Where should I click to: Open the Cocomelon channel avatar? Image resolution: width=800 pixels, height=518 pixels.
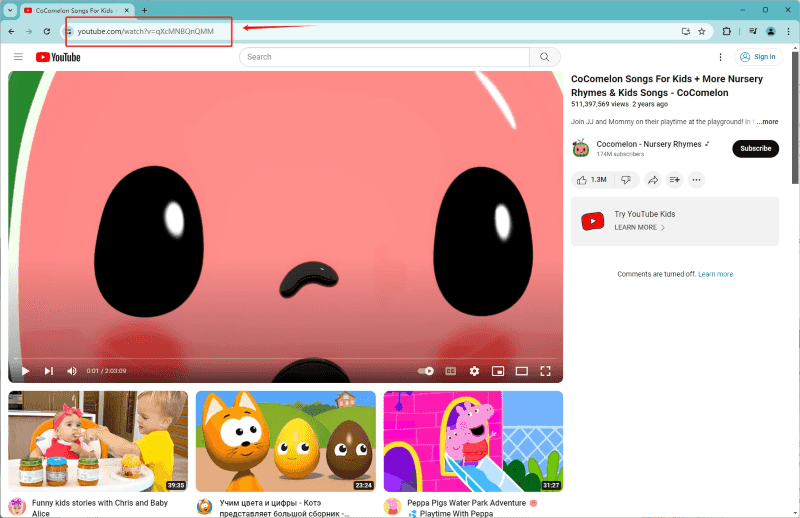point(581,149)
